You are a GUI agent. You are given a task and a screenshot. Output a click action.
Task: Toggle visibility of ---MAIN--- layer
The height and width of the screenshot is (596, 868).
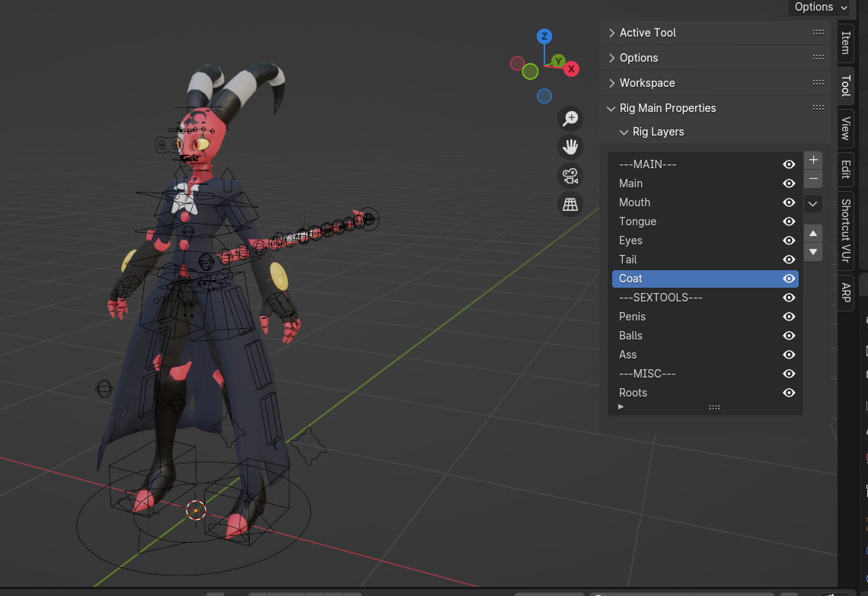pyautogui.click(x=789, y=164)
